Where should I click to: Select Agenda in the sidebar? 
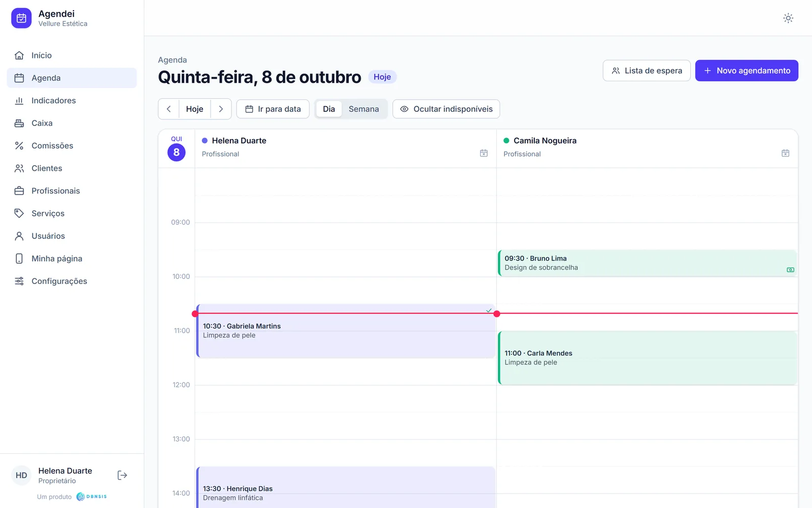pos(72,78)
